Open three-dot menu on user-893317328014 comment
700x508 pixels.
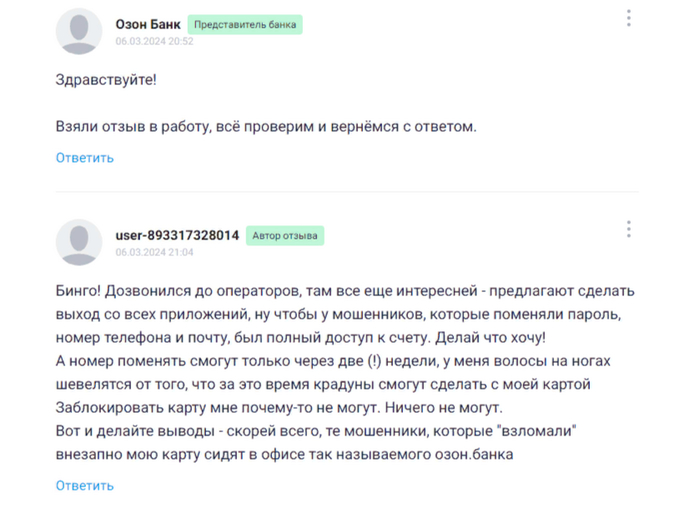tap(628, 229)
